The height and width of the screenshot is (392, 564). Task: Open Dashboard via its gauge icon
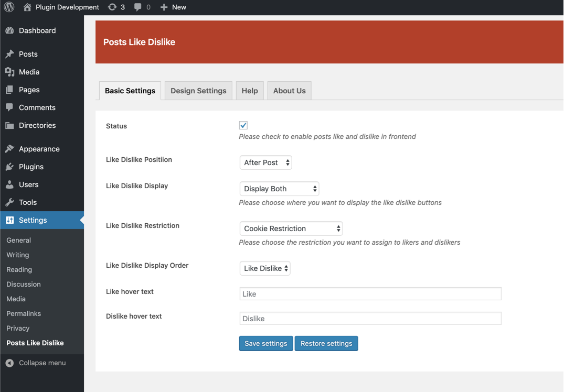point(9,30)
